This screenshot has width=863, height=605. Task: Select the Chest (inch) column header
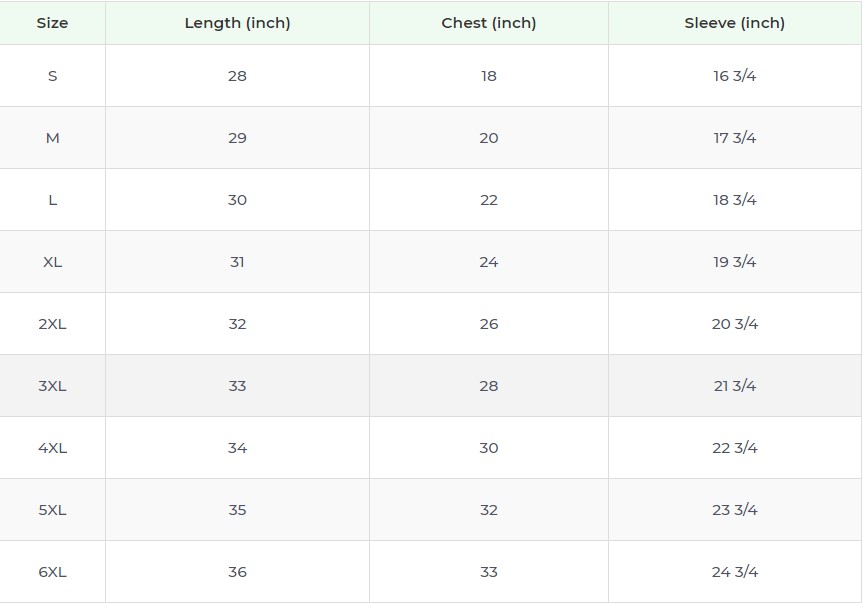[x=489, y=23]
